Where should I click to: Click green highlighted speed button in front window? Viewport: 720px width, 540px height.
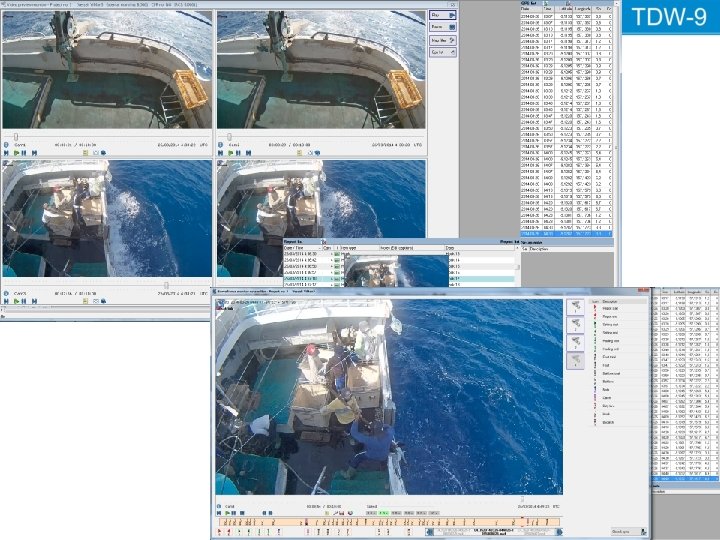click(x=384, y=513)
